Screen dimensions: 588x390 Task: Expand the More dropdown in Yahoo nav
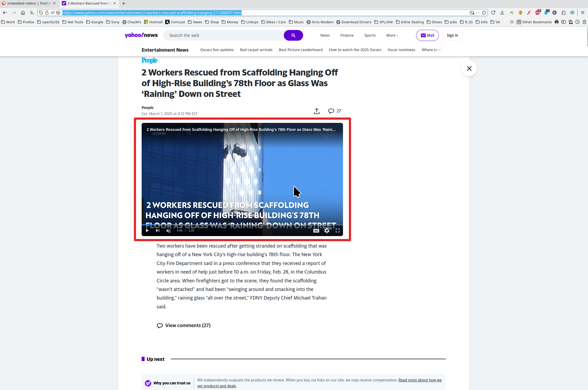pyautogui.click(x=392, y=35)
